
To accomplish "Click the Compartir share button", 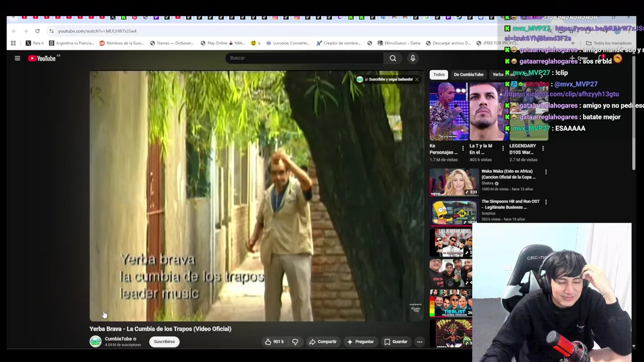I will (x=323, y=342).
